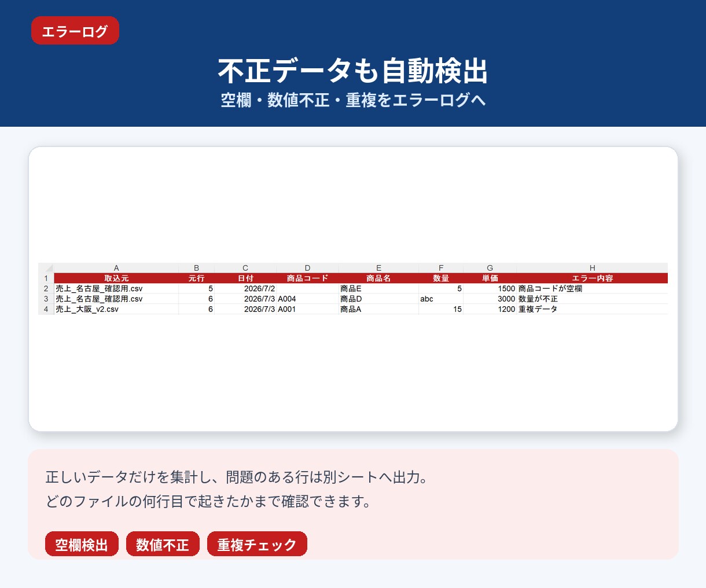Screen dimensions: 706x588
Task: Click the 単価 header cell
Action: click(490, 278)
